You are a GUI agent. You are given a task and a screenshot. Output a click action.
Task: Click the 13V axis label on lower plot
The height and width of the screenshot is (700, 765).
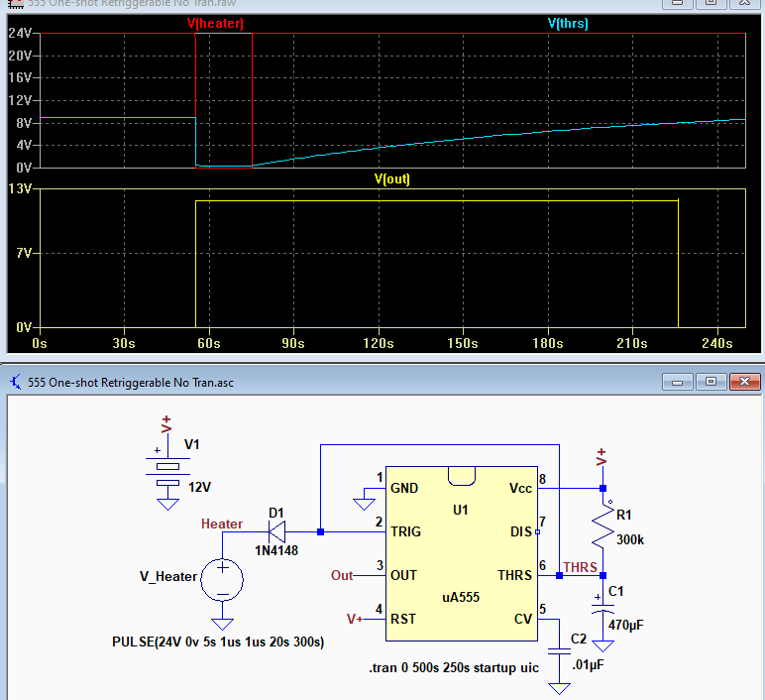pos(20,188)
